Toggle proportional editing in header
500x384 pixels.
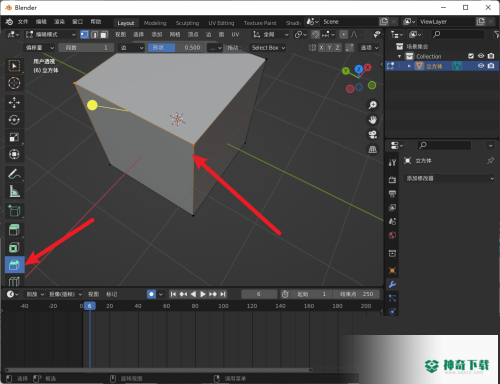(x=343, y=34)
